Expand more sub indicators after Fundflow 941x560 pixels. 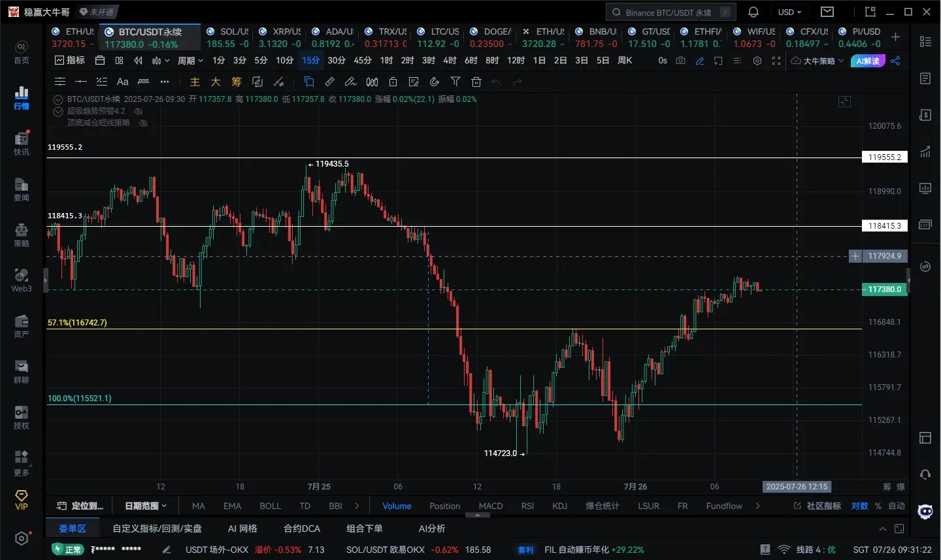pyautogui.click(x=757, y=506)
